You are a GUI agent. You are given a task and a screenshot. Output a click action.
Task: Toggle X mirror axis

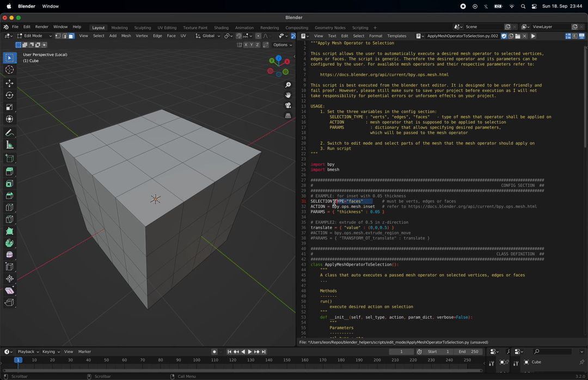coord(246,45)
